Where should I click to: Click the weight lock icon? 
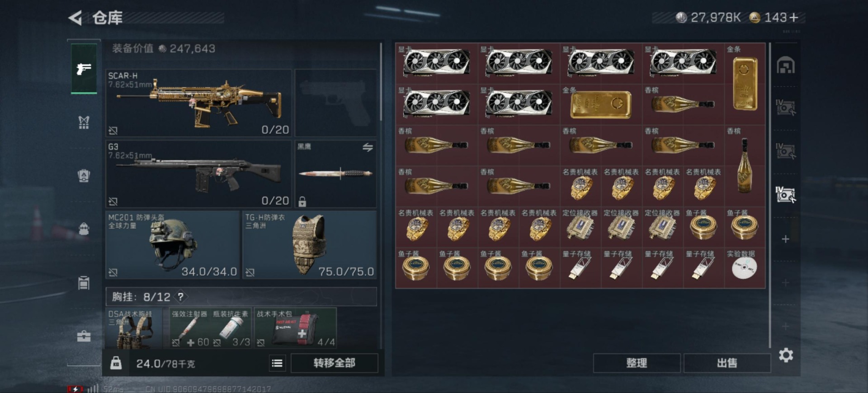pyautogui.click(x=116, y=363)
